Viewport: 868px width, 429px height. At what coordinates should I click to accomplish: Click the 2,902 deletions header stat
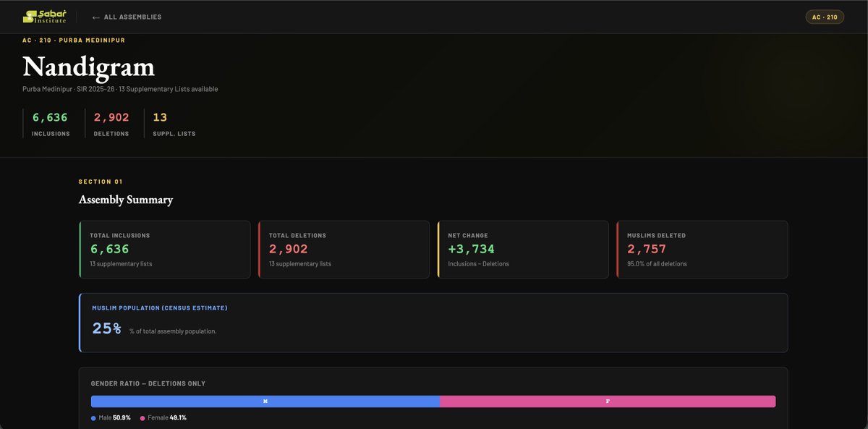tap(111, 123)
